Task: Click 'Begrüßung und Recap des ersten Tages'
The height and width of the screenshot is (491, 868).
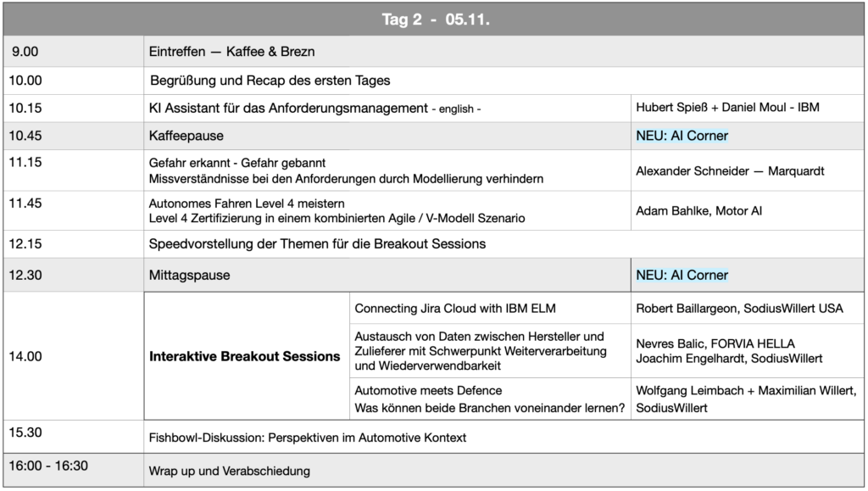Action: (x=270, y=81)
